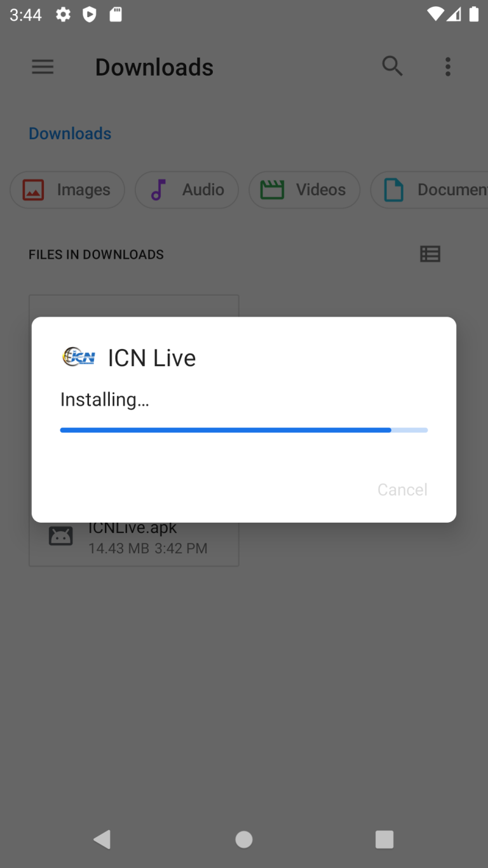The image size is (488, 868).
Task: Filter files by Videos chip
Action: (x=304, y=189)
